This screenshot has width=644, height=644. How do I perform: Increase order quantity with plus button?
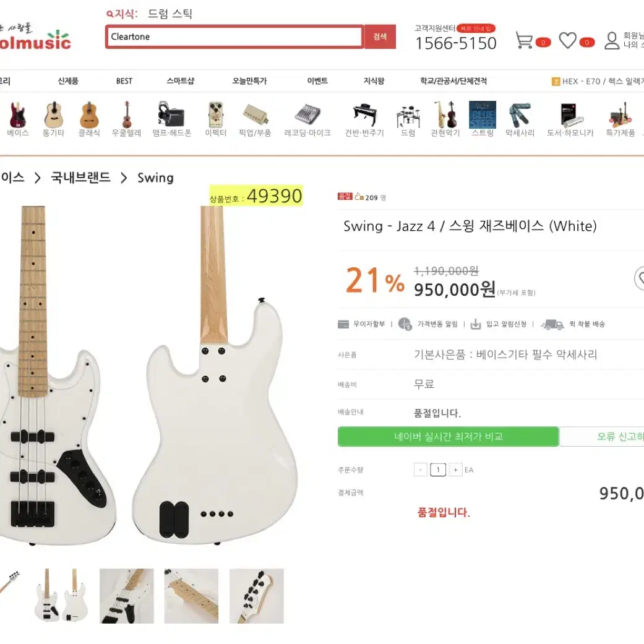point(455,470)
